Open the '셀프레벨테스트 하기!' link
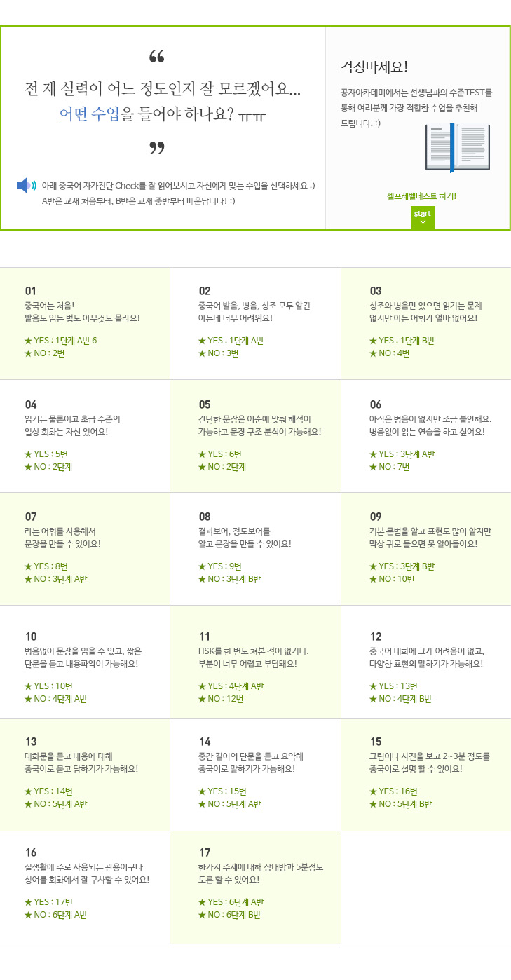The height and width of the screenshot is (980, 511). tap(421, 196)
